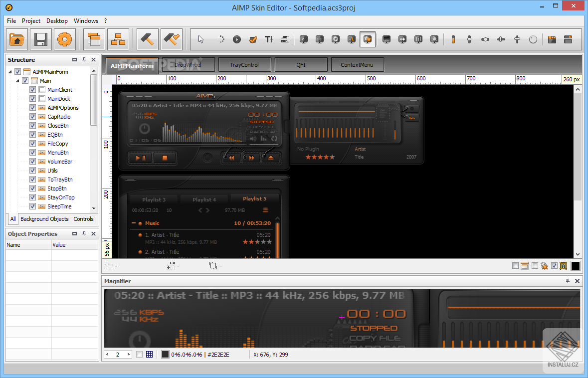
Task: Select the arrow pointer tool
Action: tap(201, 39)
